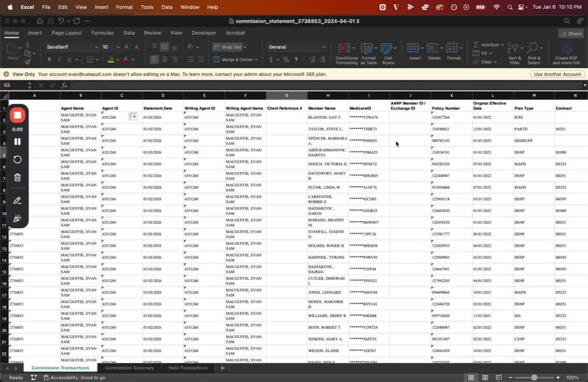
Task: Delete the recording with the trash icon
Action: (x=18, y=177)
